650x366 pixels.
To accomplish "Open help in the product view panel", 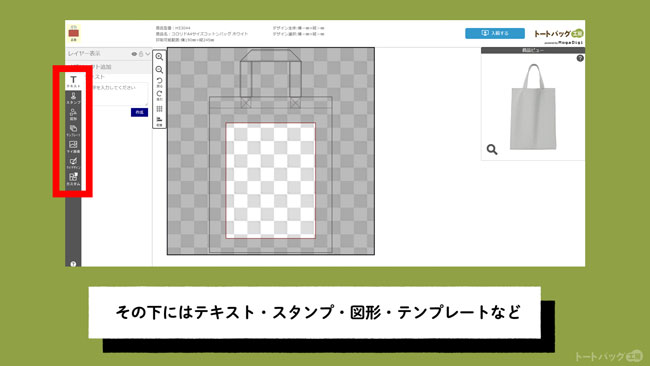I will (580, 58).
